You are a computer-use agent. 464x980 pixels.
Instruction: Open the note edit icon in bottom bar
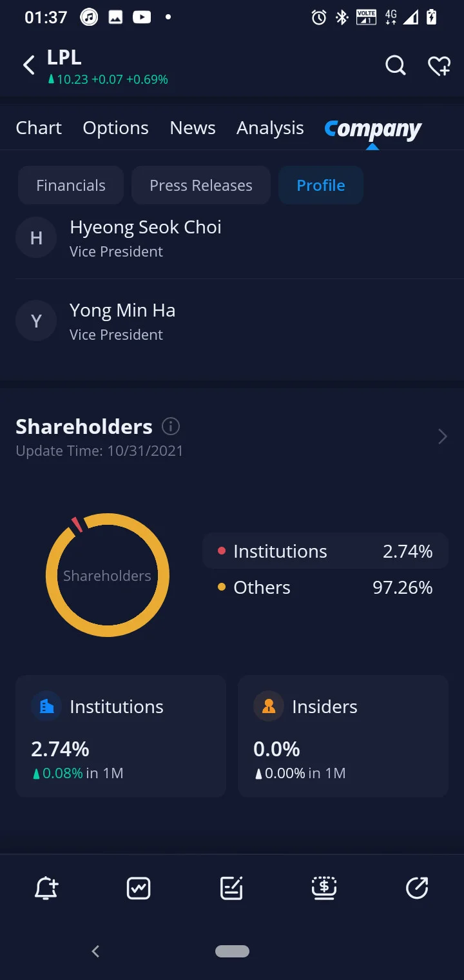[231, 888]
